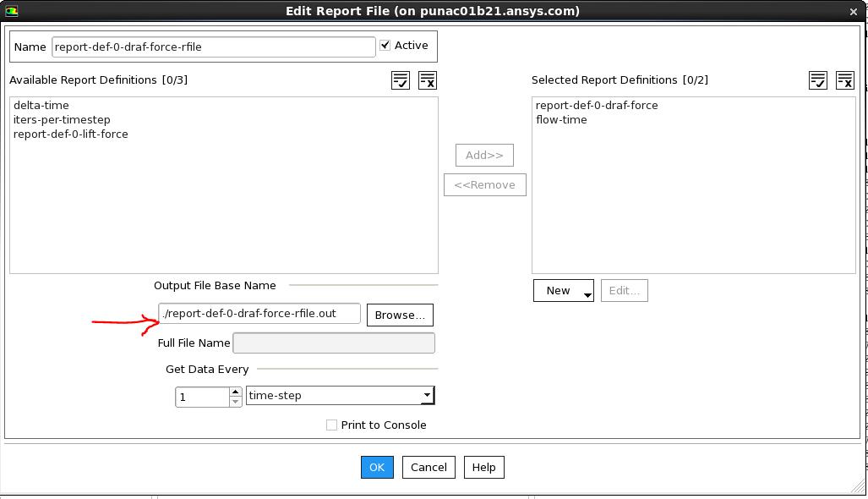Click the Edit... button
This screenshot has width=868, height=499.
click(625, 291)
